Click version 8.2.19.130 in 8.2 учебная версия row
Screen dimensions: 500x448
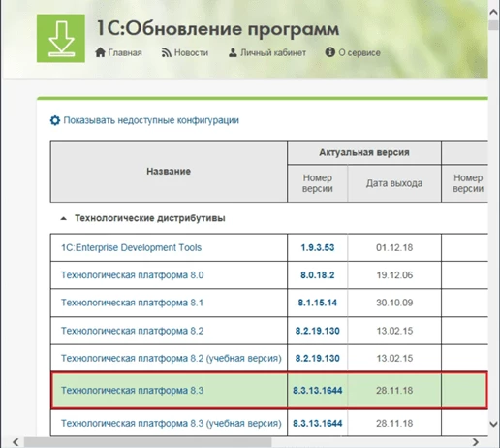[x=318, y=358]
